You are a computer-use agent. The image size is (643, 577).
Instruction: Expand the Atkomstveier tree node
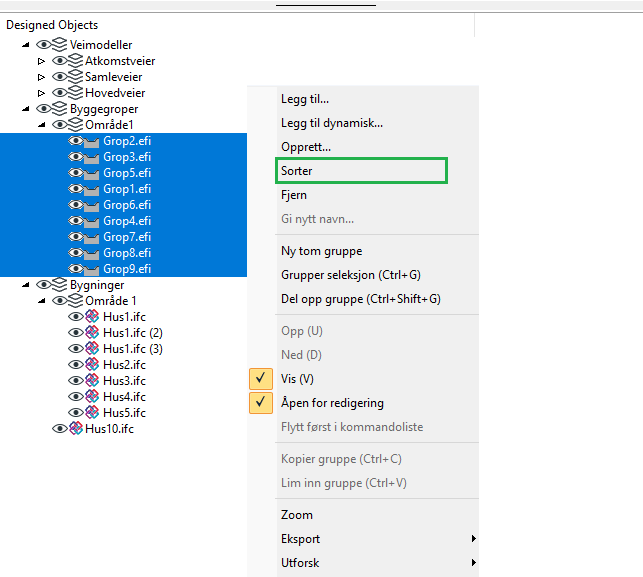coord(41,61)
